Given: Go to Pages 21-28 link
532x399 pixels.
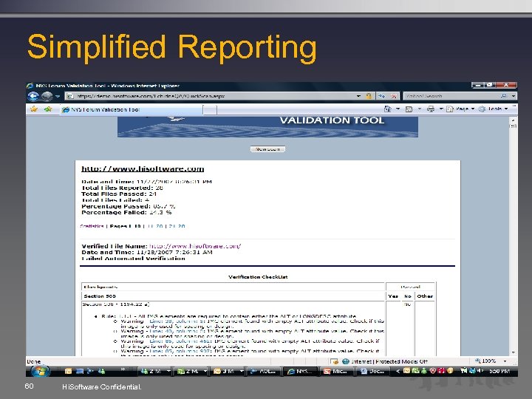Looking at the screenshot, I should pyautogui.click(x=177, y=226).
